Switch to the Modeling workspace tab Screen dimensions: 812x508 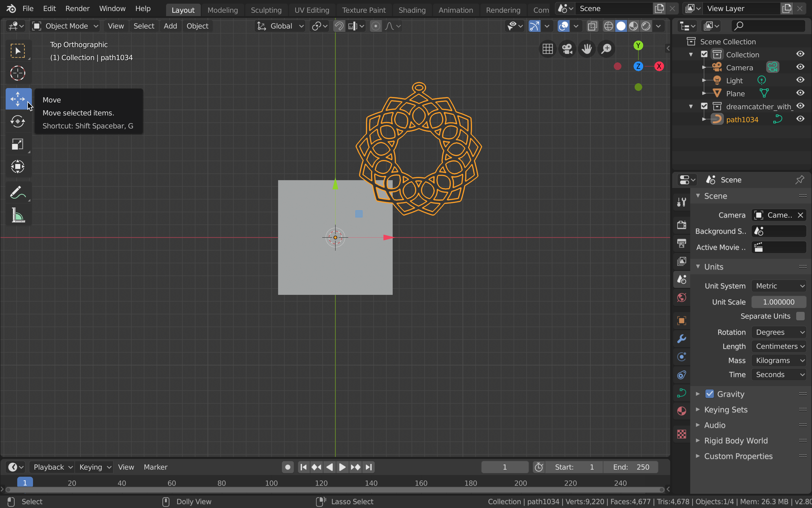click(x=222, y=10)
